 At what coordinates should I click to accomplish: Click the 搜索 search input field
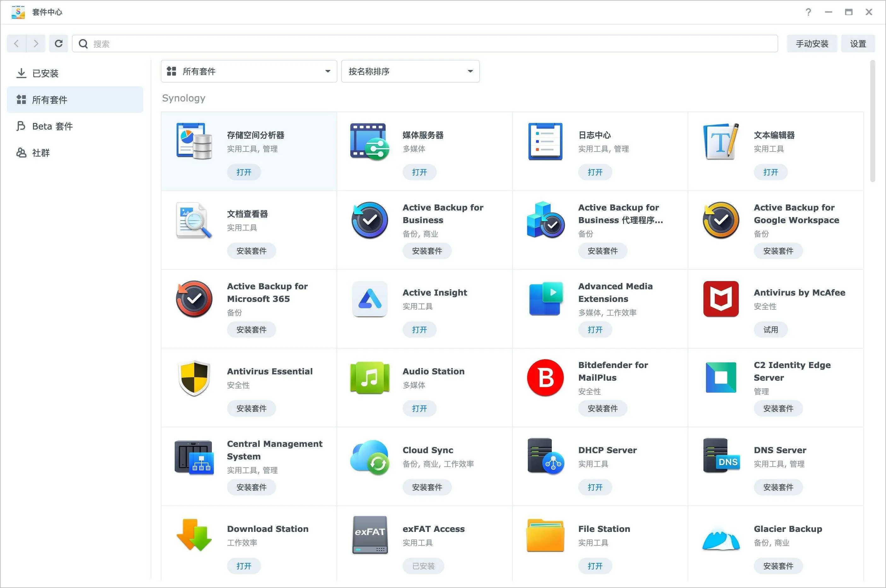click(x=424, y=44)
